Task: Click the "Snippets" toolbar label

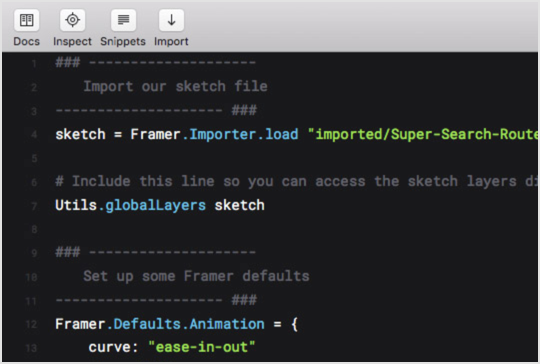Action: [x=123, y=41]
